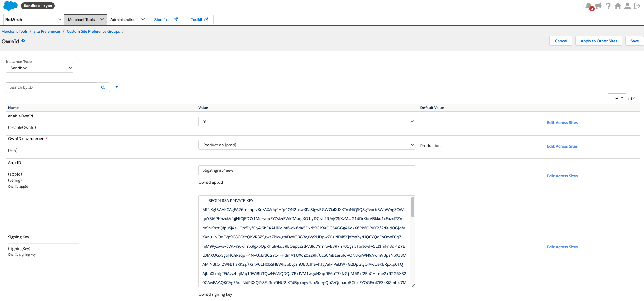Viewport: 644px width, 301px height.
Task: Edit Across Sites for OwnID environment
Action: click(562, 146)
